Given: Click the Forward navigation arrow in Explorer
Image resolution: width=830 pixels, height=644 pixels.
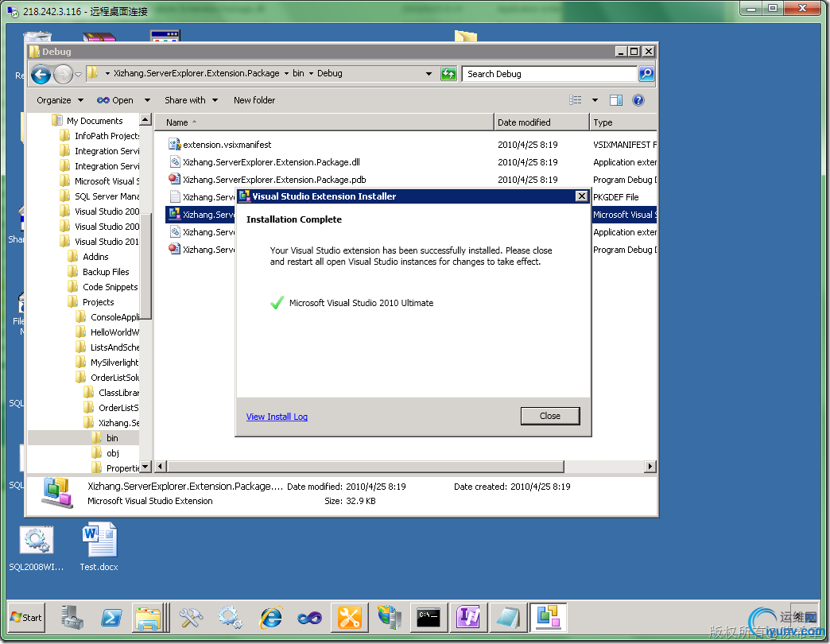Looking at the screenshot, I should click(63, 74).
